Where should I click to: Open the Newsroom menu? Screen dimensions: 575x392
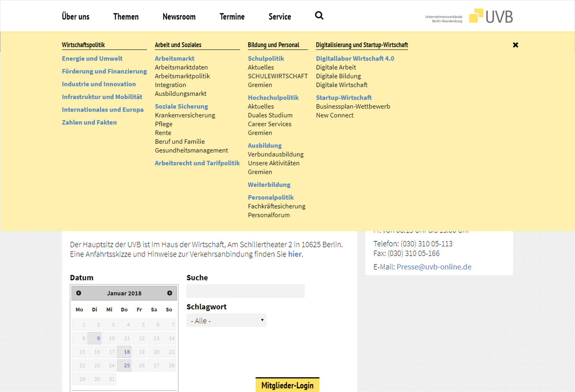click(x=179, y=17)
